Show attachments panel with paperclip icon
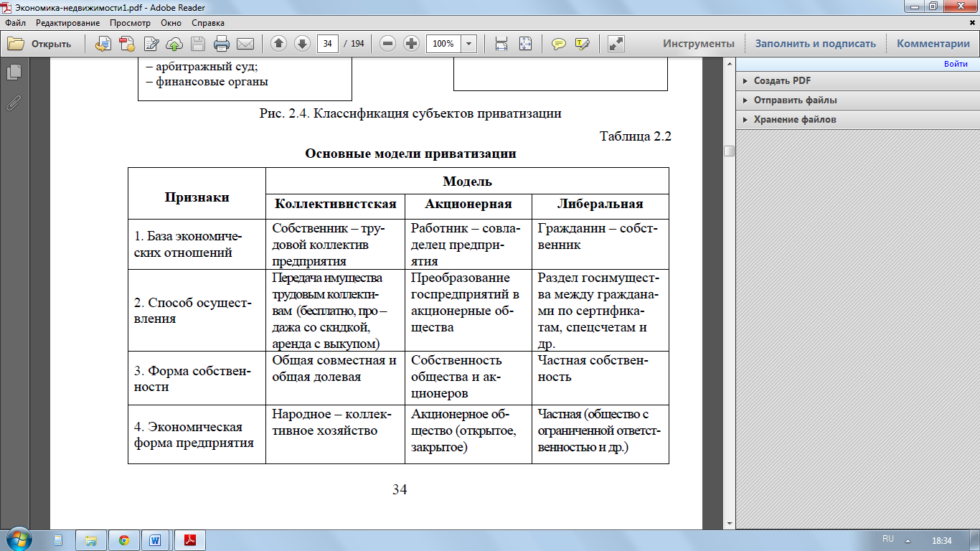This screenshot has height=551, width=980. [x=14, y=103]
